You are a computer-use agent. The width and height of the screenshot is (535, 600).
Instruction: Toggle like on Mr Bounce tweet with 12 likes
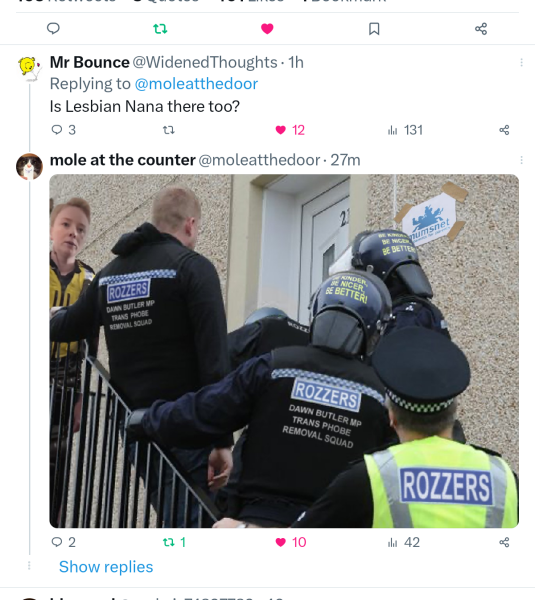tap(290, 130)
